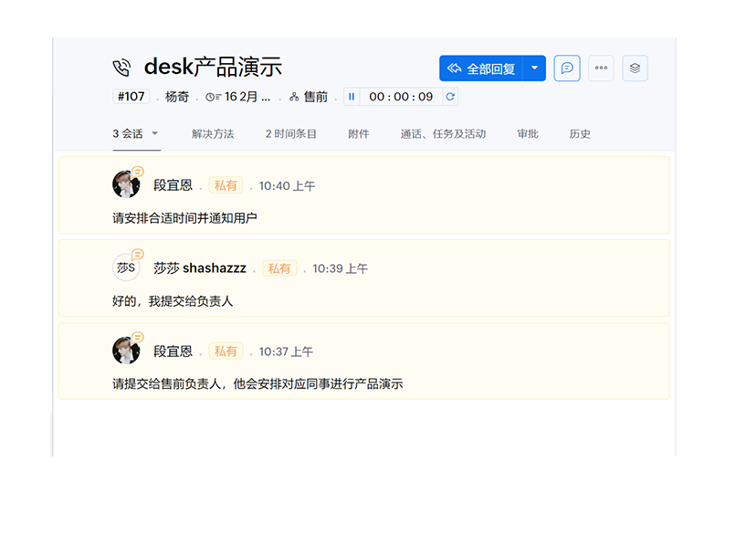Image resolution: width=756 pixels, height=535 pixels.
Task: Click the due date clock icon
Action: (x=213, y=97)
